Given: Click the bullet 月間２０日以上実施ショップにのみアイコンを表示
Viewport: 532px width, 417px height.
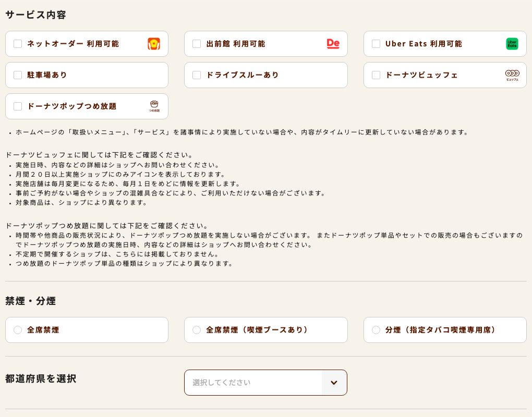Looking at the screenshot, I should tap(120, 175).
